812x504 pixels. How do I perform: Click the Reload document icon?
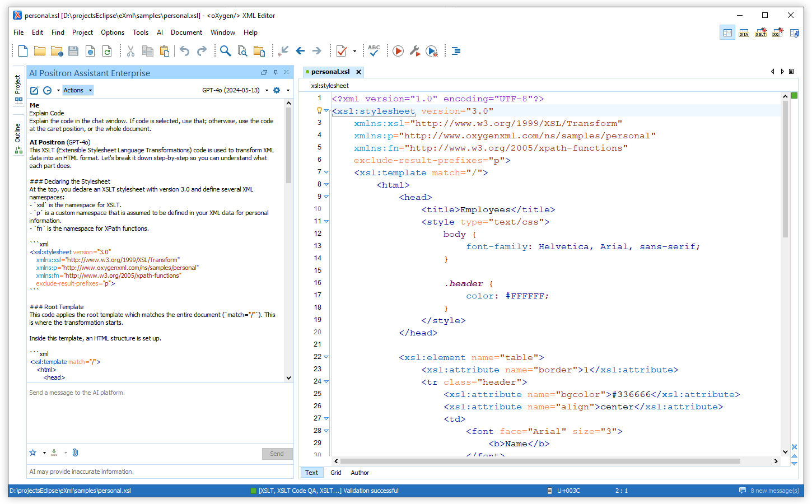(x=107, y=51)
